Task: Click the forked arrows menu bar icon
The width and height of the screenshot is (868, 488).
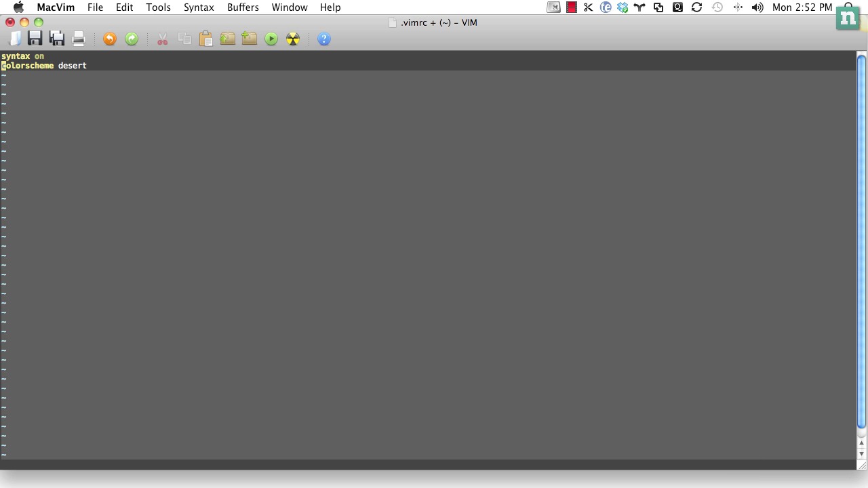Action: click(x=639, y=7)
